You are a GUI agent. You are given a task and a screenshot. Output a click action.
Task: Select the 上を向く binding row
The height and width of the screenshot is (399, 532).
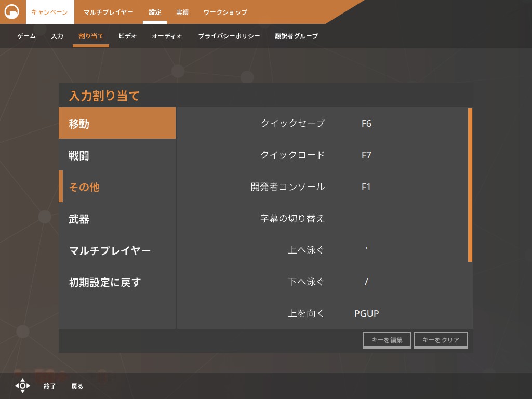[x=322, y=313]
